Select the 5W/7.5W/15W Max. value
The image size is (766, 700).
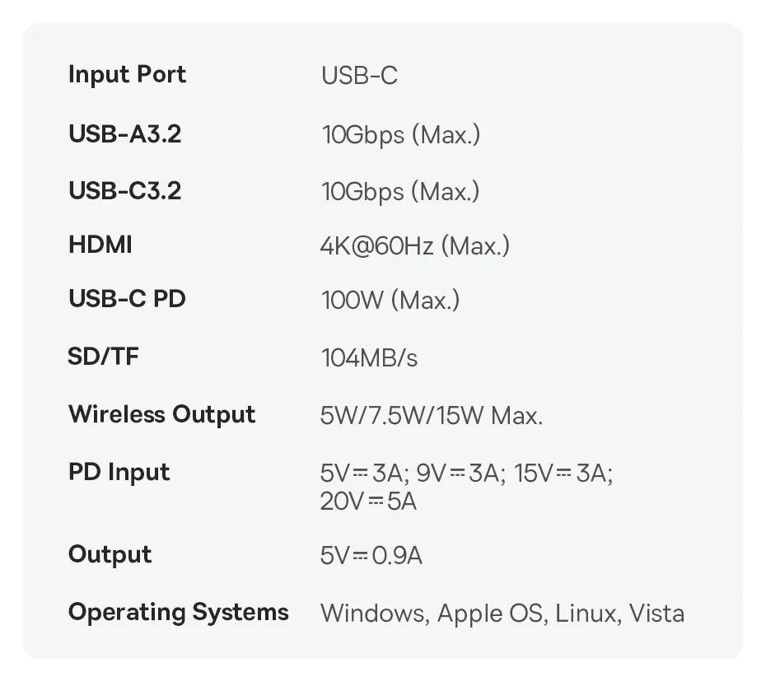432,416
